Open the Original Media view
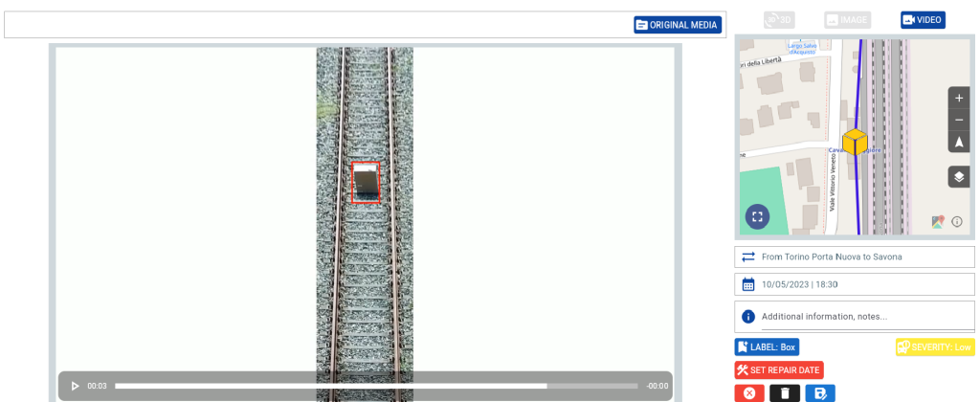Image resolution: width=980 pixels, height=402 pixels. [678, 25]
